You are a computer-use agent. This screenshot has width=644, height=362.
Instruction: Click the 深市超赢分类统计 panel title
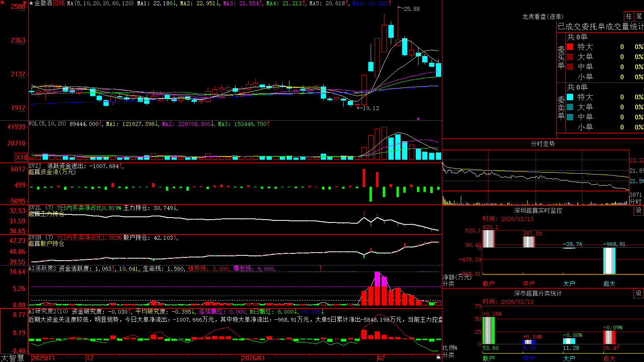tap(538, 293)
